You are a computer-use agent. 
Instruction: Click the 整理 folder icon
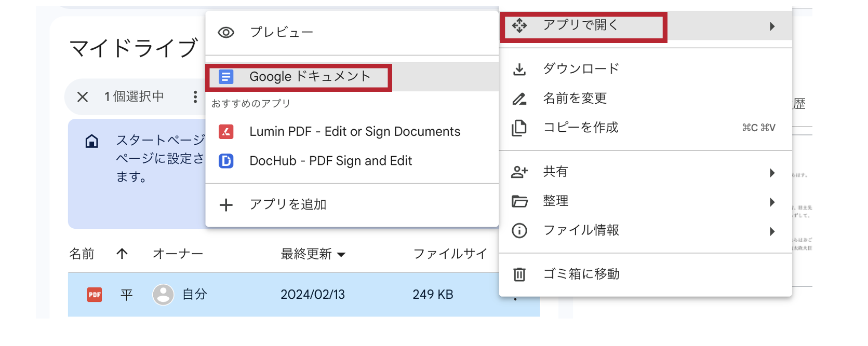click(519, 201)
